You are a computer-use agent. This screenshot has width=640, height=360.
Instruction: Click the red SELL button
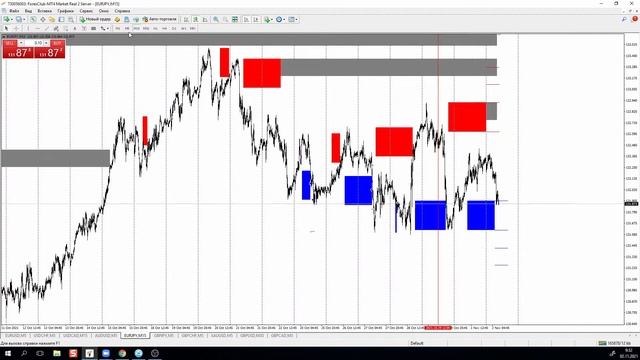coord(10,43)
